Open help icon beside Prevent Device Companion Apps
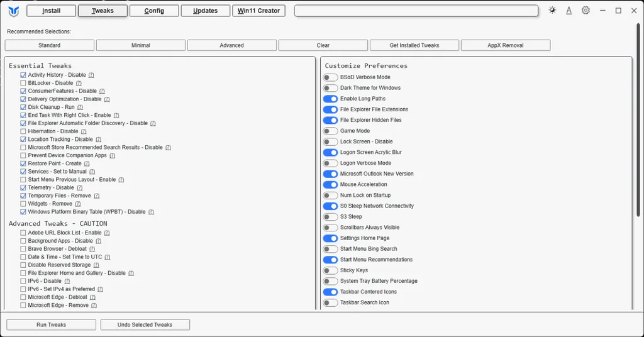Screen dimensions: 644x337 (112, 155)
